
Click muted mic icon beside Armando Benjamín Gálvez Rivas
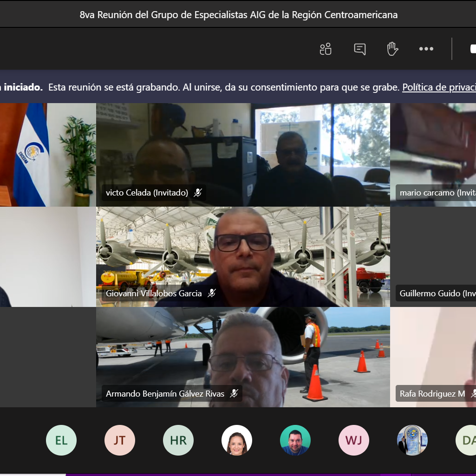pyautogui.click(x=234, y=394)
